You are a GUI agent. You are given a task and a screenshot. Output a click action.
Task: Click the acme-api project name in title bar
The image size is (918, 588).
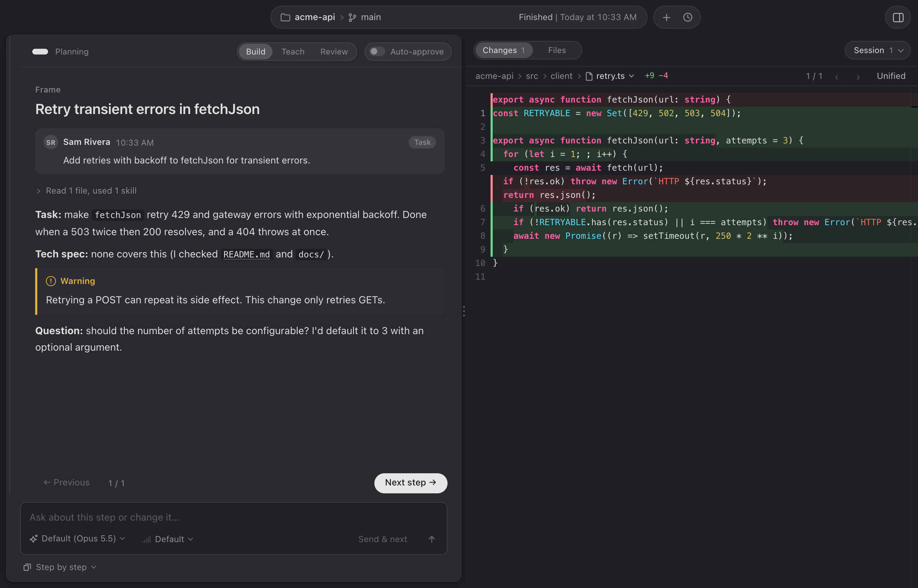click(x=314, y=17)
